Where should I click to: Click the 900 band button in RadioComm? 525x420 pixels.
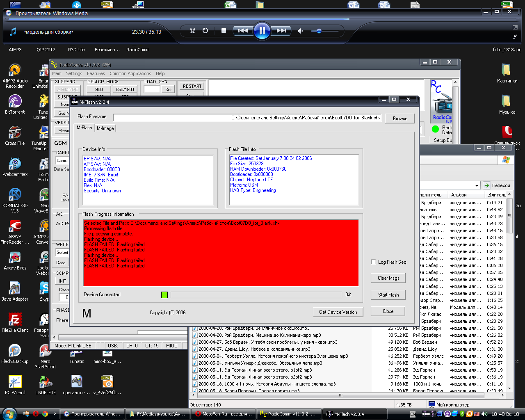tap(99, 89)
